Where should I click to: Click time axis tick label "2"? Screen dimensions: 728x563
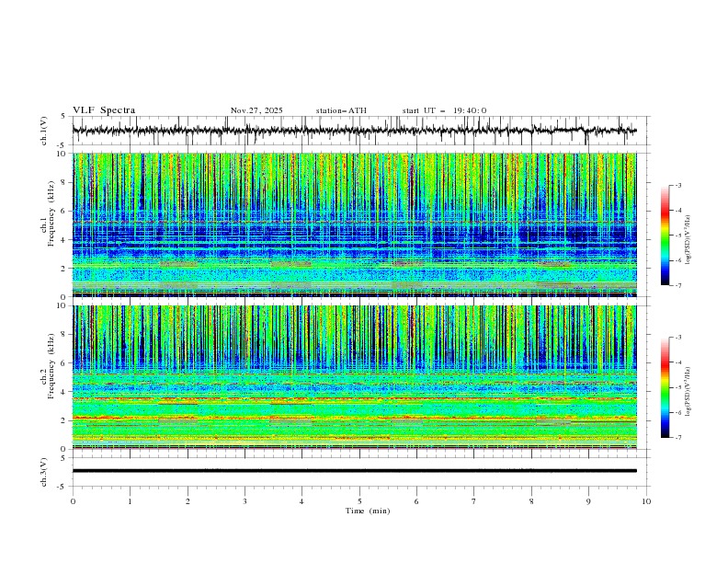point(188,501)
